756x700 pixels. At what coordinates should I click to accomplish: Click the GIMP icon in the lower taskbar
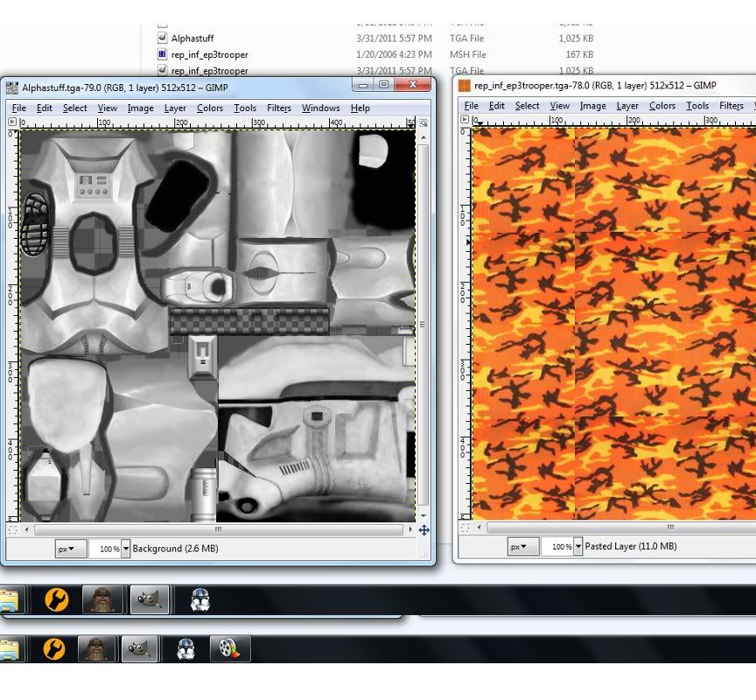point(140,648)
